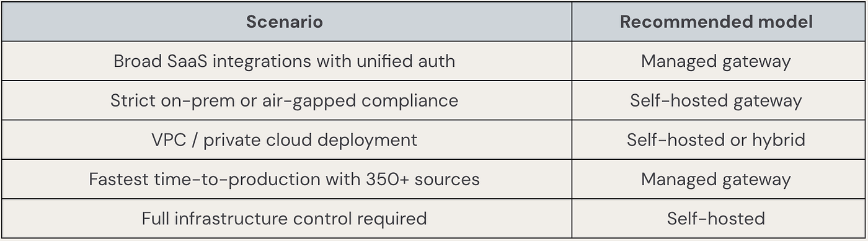Select the Broad SaaS integrations with unified auth cell
The width and height of the screenshot is (868, 241).
pos(285,61)
